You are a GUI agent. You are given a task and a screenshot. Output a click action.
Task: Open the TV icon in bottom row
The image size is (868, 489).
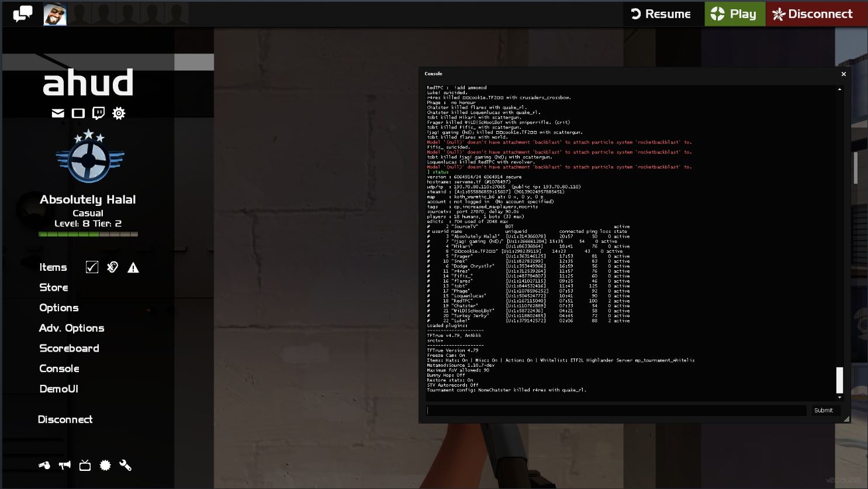click(85, 465)
